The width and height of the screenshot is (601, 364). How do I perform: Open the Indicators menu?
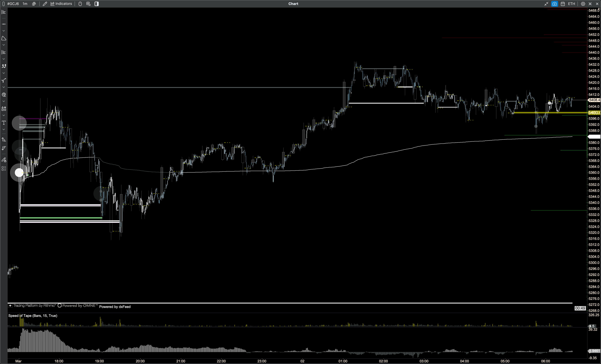click(x=61, y=4)
